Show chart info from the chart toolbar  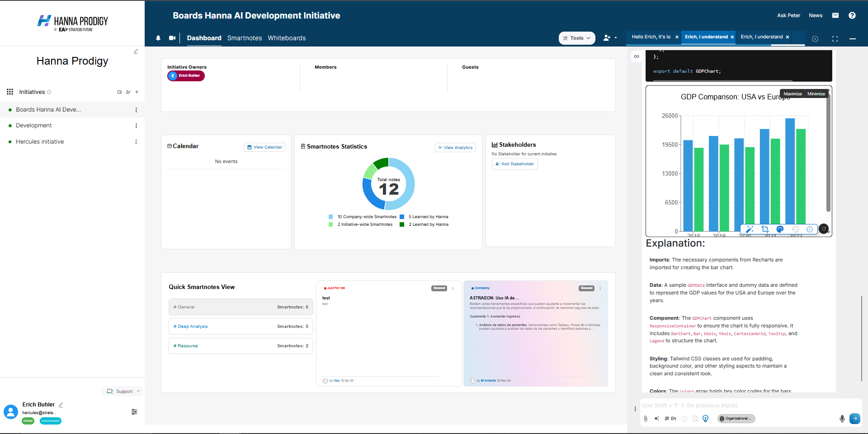click(810, 229)
